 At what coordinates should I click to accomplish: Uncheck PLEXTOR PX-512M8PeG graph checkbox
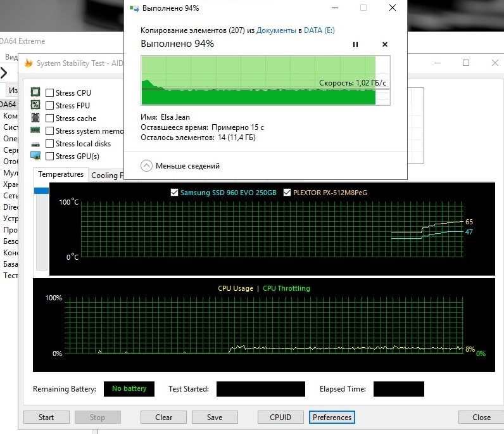pyautogui.click(x=287, y=193)
